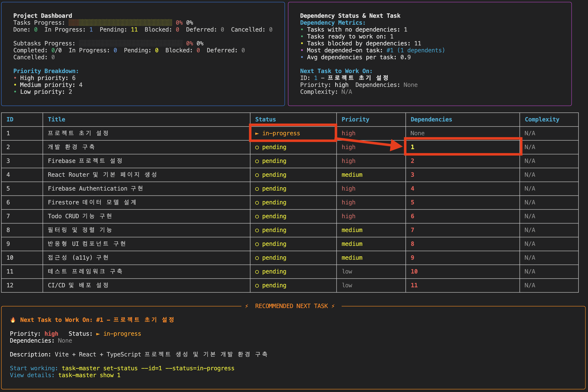
Task: Click the lightning bolt after RECOMMENDED NEXT TASK
Action: coord(333,306)
